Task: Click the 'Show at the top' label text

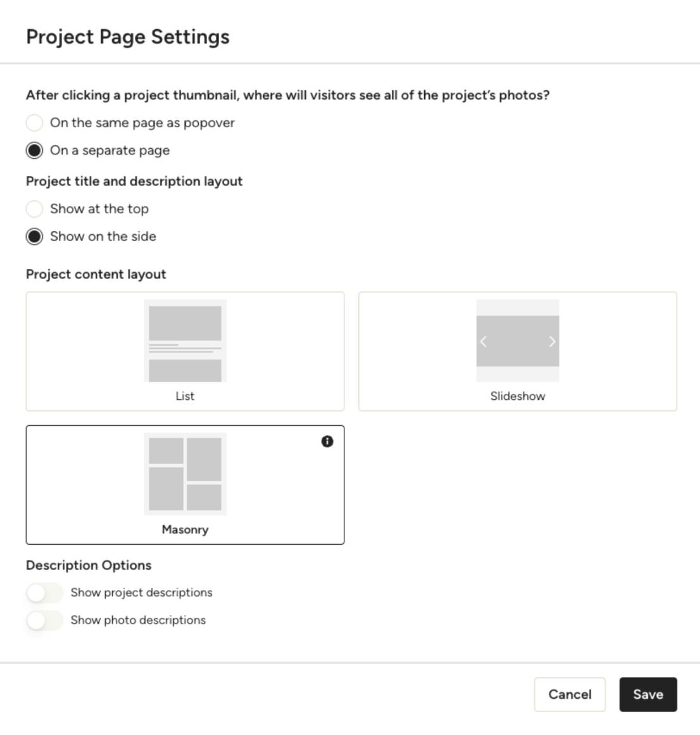Action: pyautogui.click(x=99, y=209)
